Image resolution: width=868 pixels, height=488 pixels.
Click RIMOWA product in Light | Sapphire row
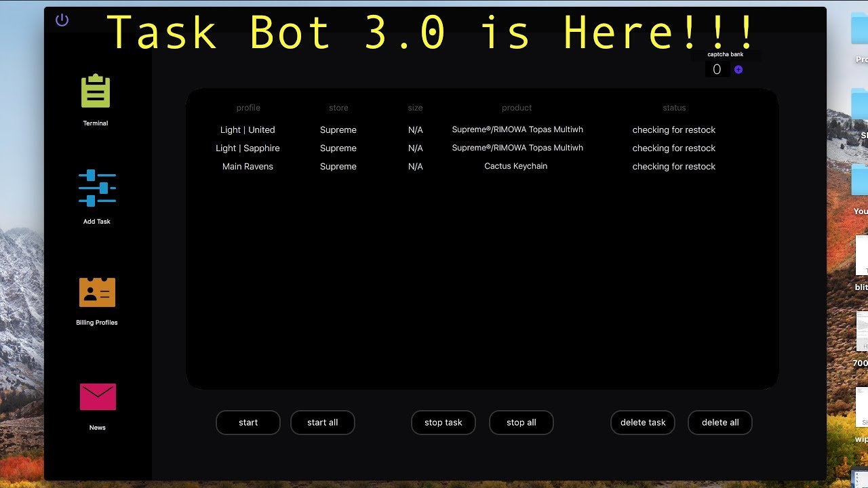[x=517, y=148]
